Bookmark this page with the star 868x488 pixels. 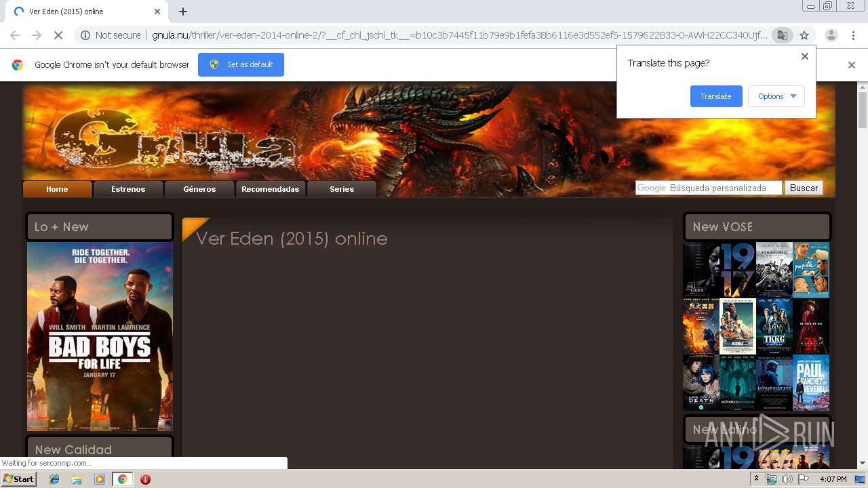tap(804, 35)
